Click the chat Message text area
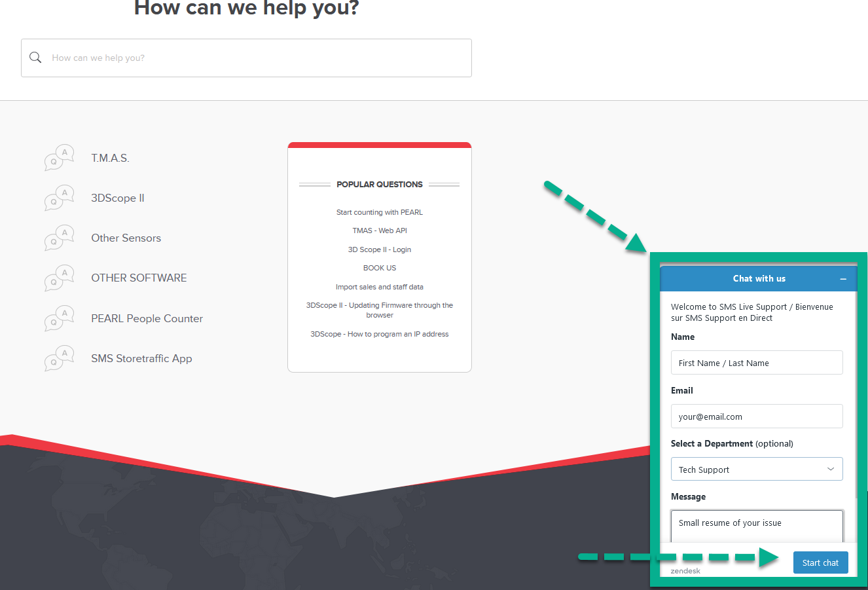This screenshot has height=590, width=868. click(x=757, y=526)
